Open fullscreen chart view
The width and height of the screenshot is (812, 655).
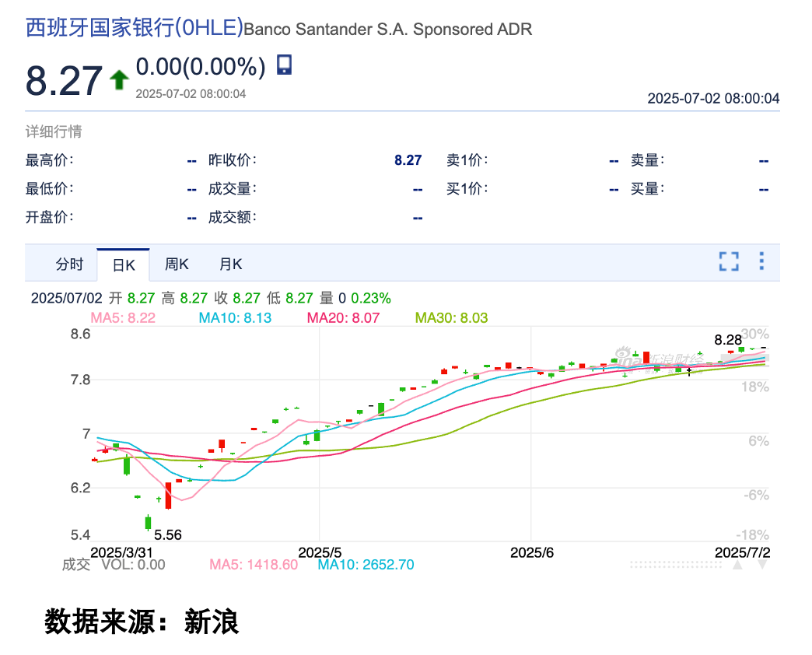728,261
